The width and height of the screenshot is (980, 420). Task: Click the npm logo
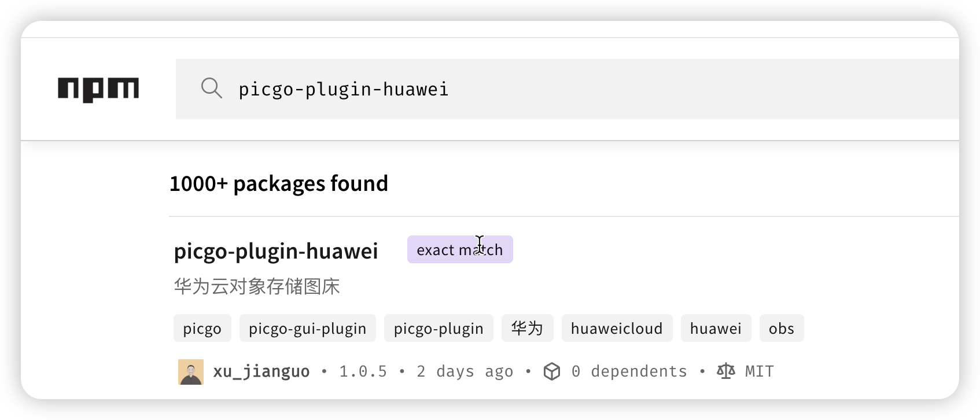[x=98, y=88]
